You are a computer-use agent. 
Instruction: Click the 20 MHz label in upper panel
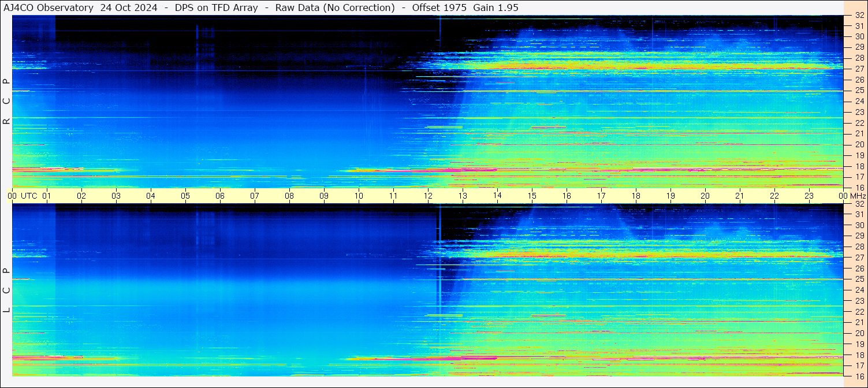[x=859, y=144]
